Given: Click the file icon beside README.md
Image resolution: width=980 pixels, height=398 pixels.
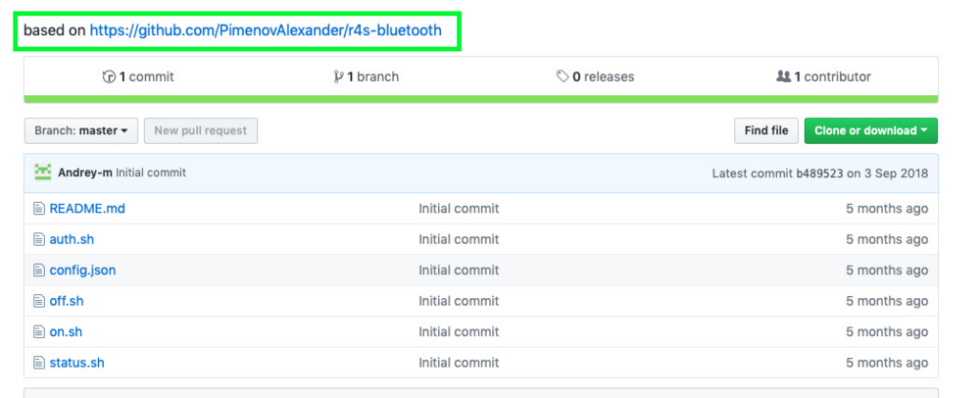Looking at the screenshot, I should [39, 209].
